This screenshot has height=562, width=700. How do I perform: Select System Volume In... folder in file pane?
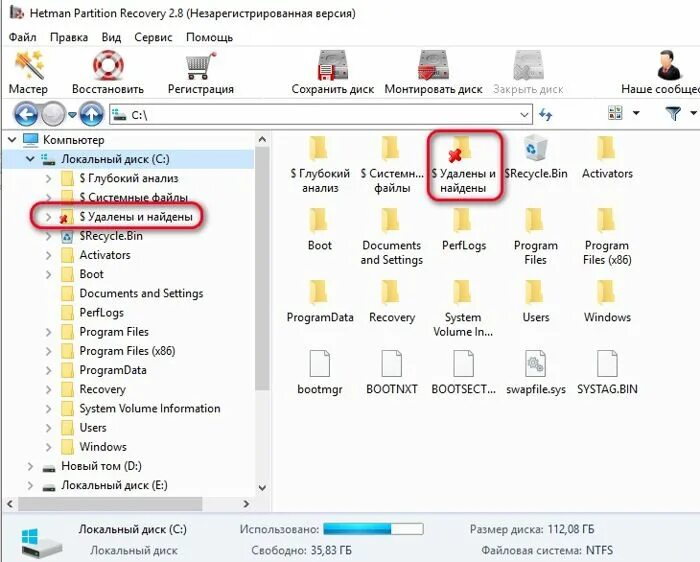tap(463, 309)
